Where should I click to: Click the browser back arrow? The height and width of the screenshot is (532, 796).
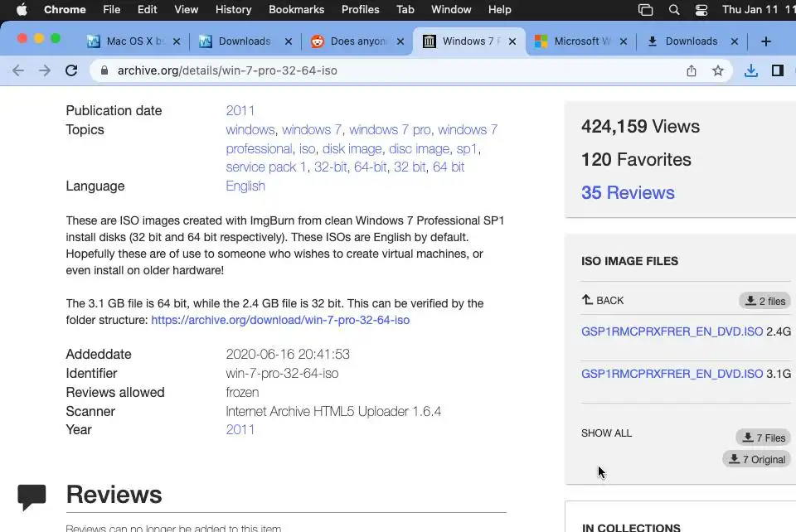click(18, 70)
